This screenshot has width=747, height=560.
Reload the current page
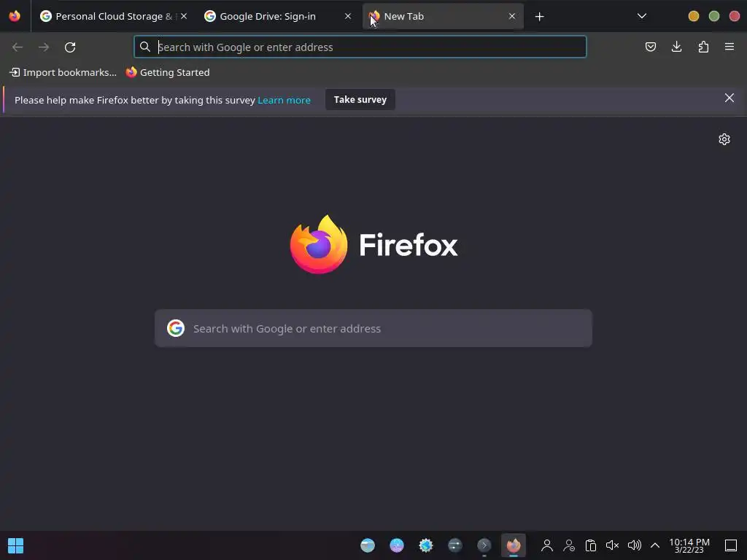click(70, 47)
